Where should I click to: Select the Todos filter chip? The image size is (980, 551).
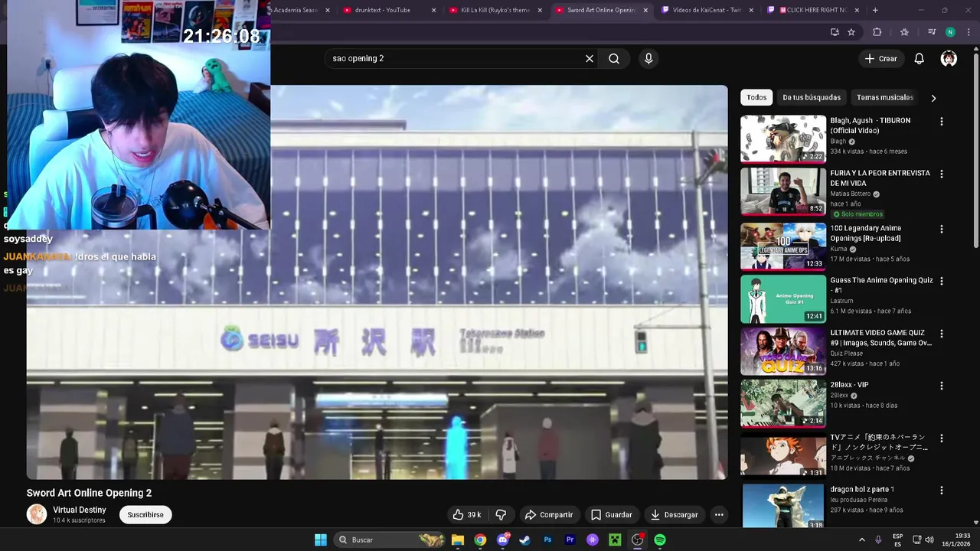point(756,97)
